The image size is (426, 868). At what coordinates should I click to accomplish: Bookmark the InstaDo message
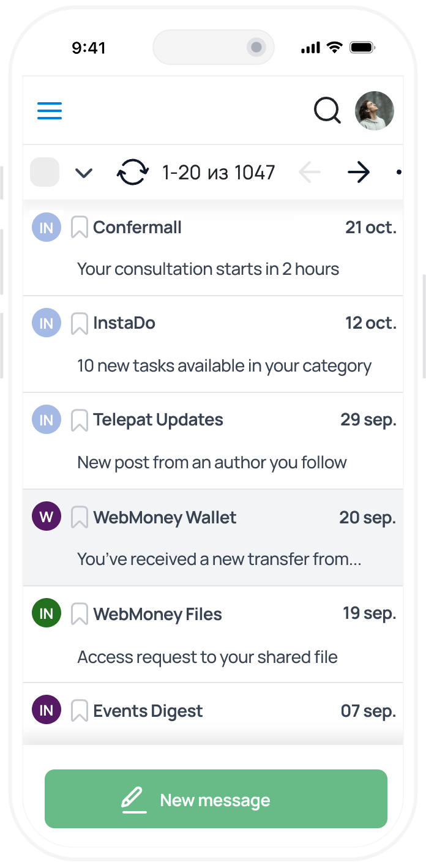pyautogui.click(x=80, y=323)
